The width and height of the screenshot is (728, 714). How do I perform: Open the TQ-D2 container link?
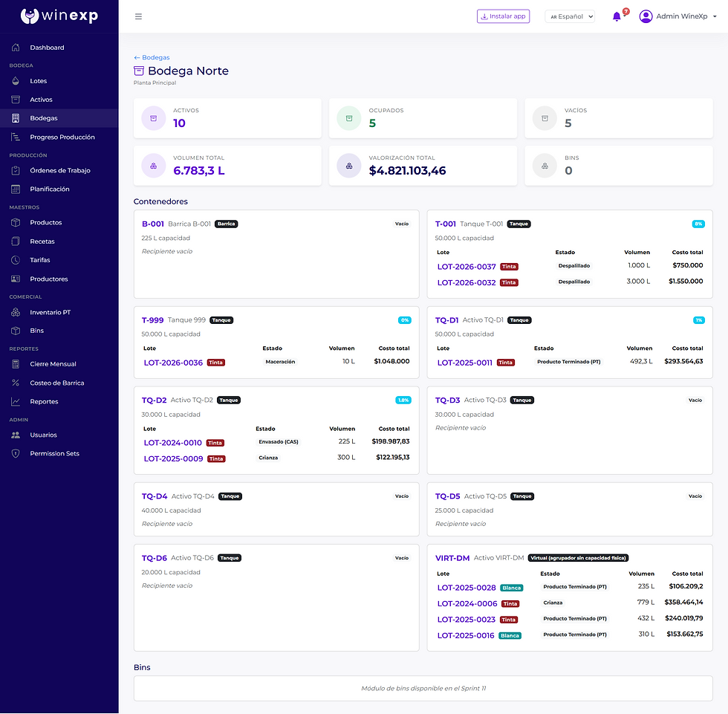tap(155, 400)
